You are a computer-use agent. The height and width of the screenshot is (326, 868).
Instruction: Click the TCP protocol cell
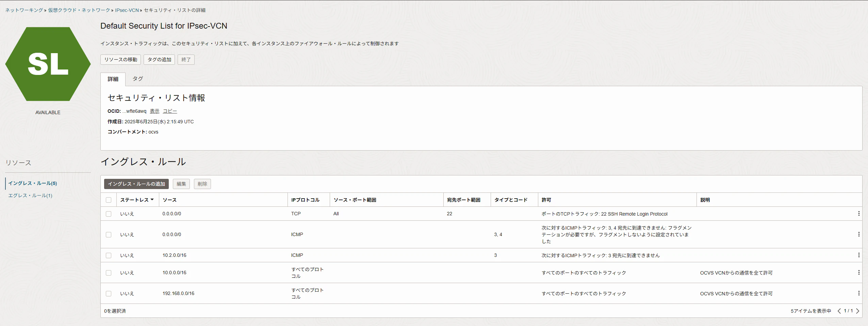point(296,214)
